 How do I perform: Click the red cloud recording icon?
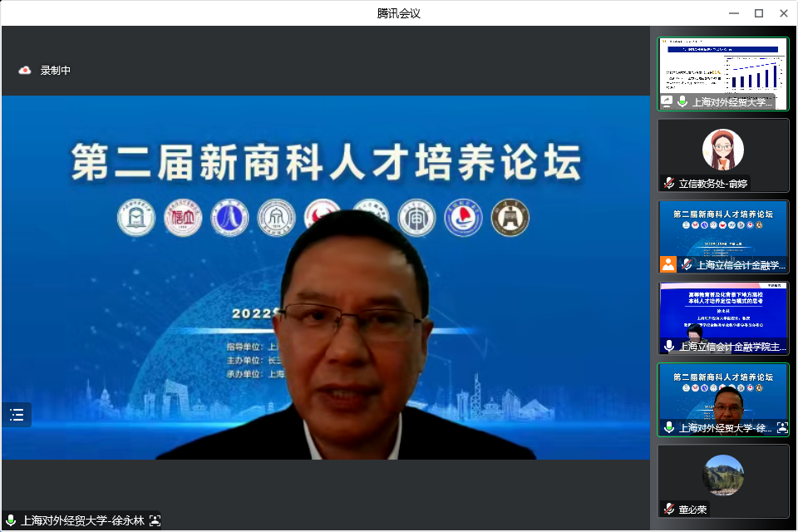click(25, 71)
